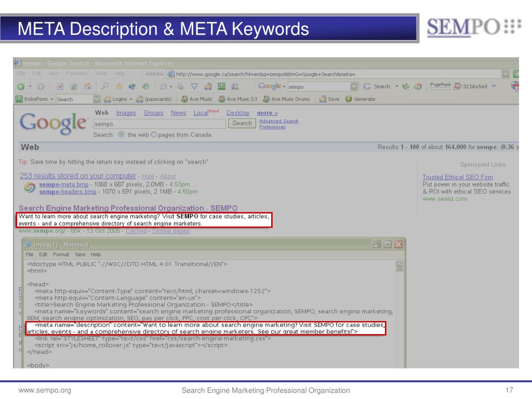
Task: Open Notepad Edit menu
Action: [43, 255]
